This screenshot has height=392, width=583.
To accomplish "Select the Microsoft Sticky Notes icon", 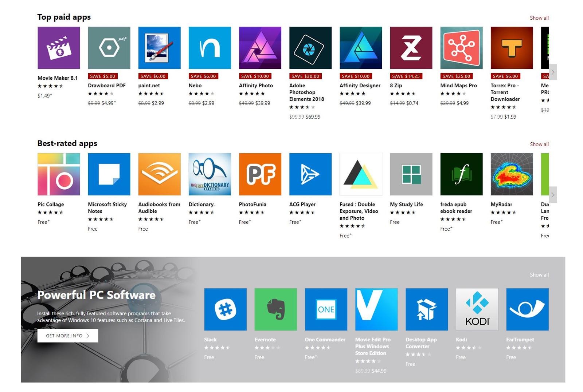I will pos(109,174).
